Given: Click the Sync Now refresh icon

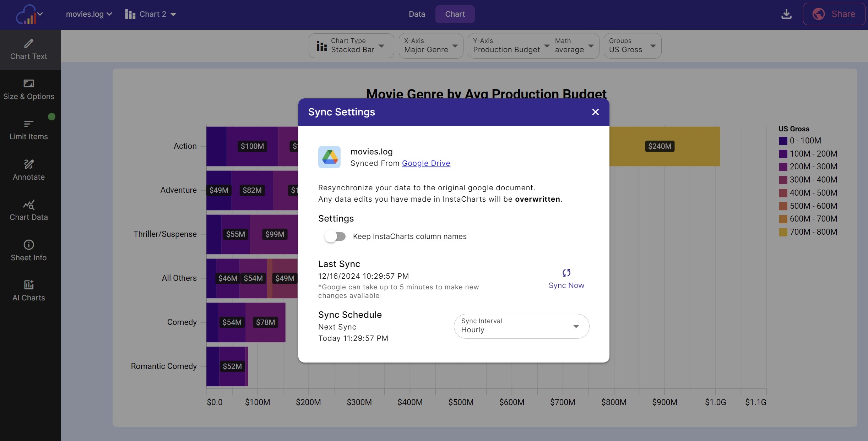Looking at the screenshot, I should coord(566,273).
